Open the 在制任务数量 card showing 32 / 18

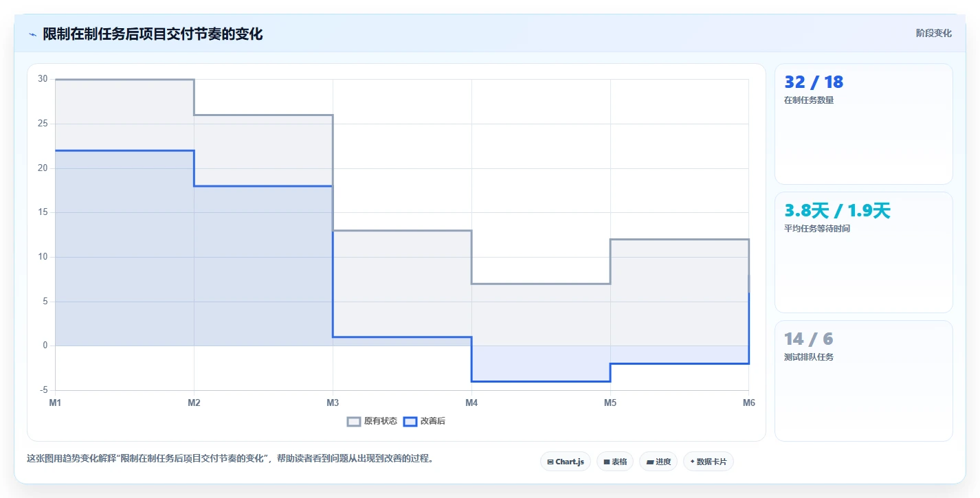864,124
